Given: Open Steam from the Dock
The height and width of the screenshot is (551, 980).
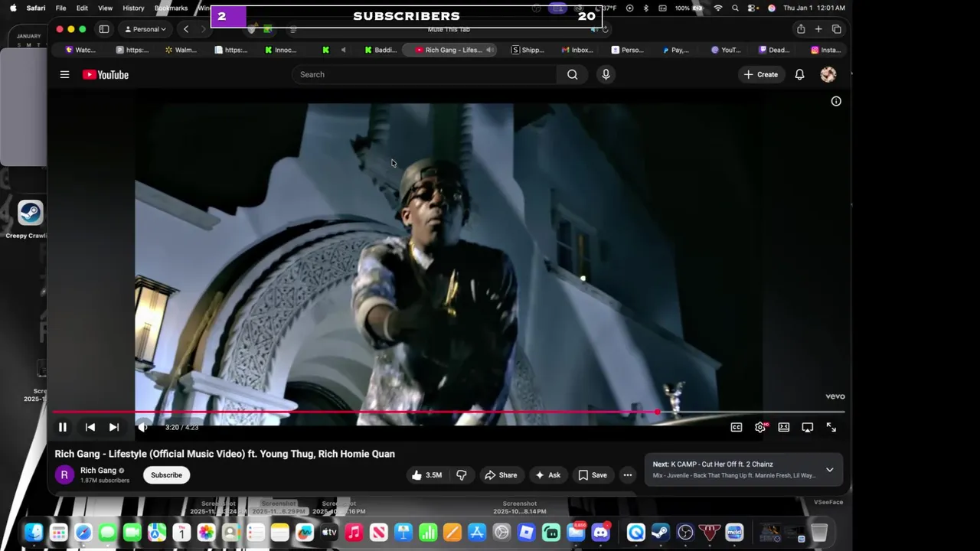Looking at the screenshot, I should (x=661, y=532).
